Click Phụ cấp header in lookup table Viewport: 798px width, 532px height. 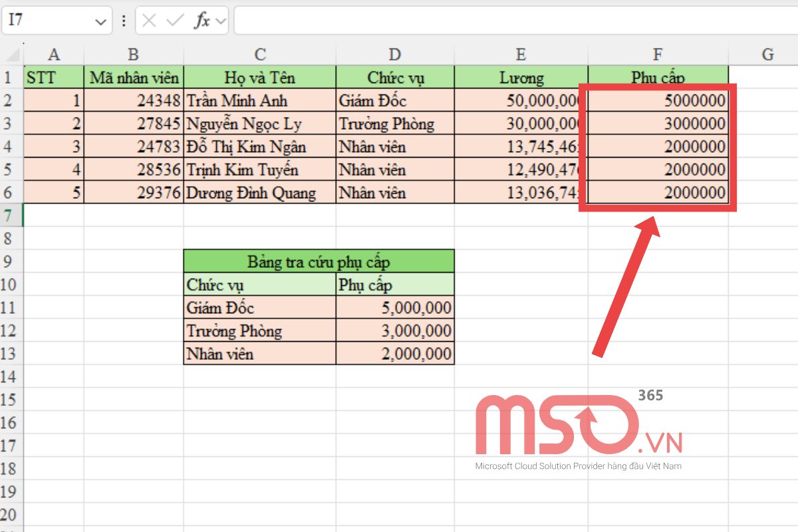pos(395,285)
